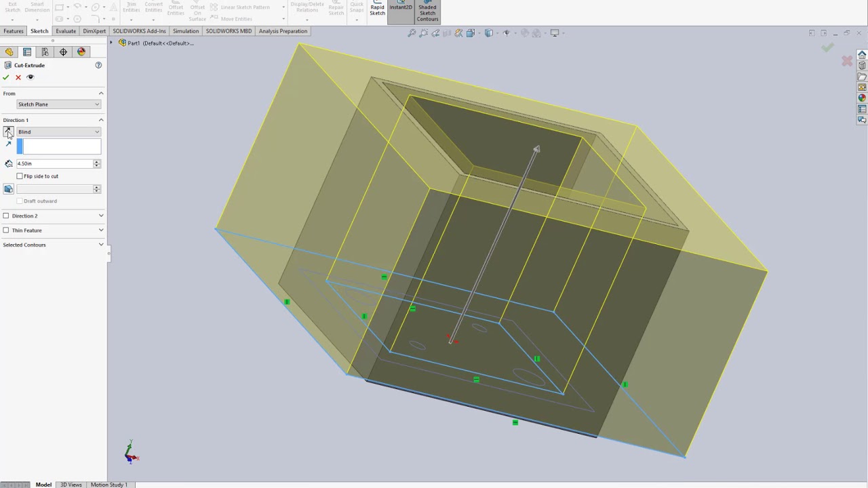Open the DimXpertManager crosshair tab
The width and height of the screenshot is (868, 488).
(x=63, y=52)
